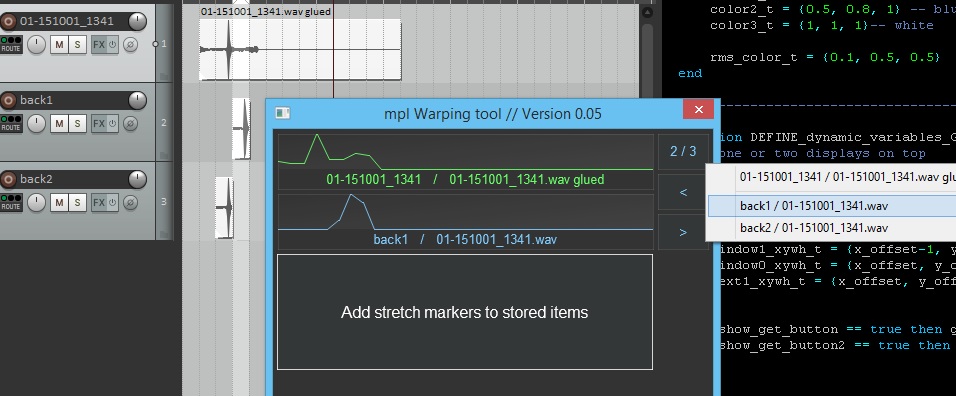Image resolution: width=956 pixels, height=396 pixels.
Task: Mute the back2 track
Action: point(59,203)
